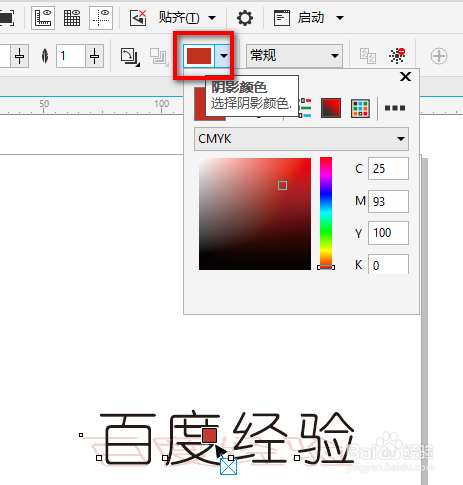Open the shadow color dropdown arrow
Screen dimensions: 463x485
click(223, 56)
